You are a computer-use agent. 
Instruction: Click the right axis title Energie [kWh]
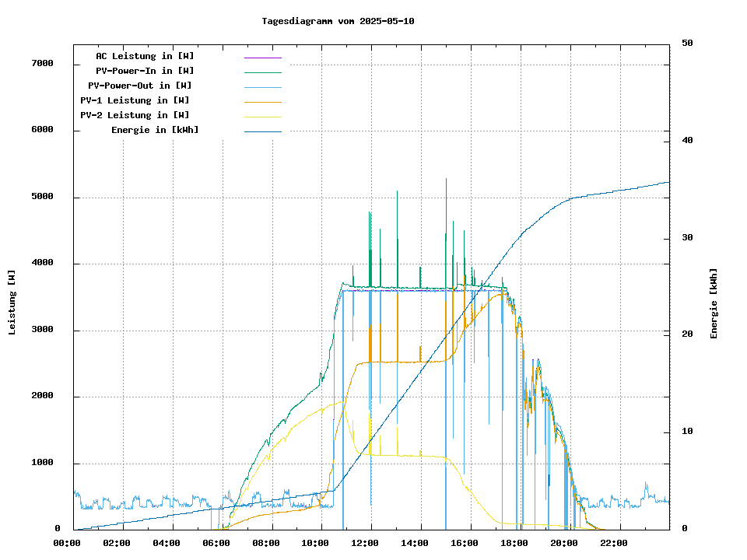pos(714,303)
